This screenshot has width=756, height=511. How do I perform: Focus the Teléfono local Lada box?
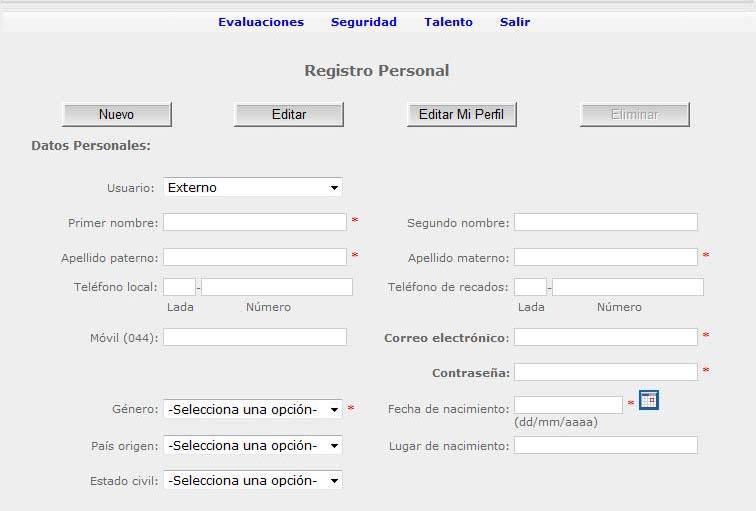pyautogui.click(x=179, y=287)
